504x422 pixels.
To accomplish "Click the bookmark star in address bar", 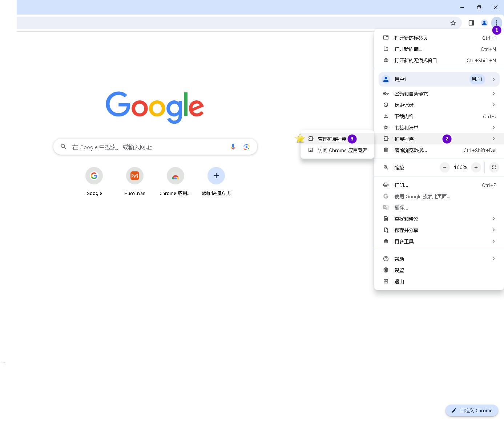I will tap(453, 23).
